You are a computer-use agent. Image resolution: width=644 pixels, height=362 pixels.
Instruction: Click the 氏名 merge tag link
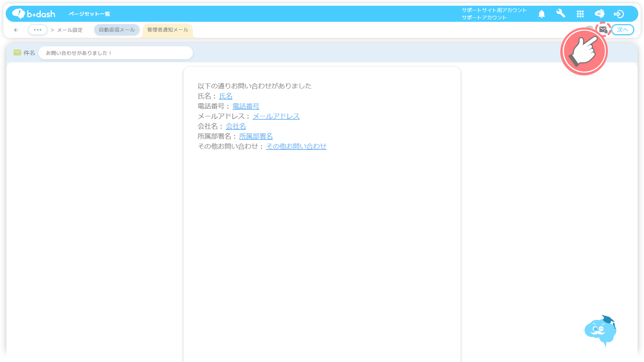(226, 96)
